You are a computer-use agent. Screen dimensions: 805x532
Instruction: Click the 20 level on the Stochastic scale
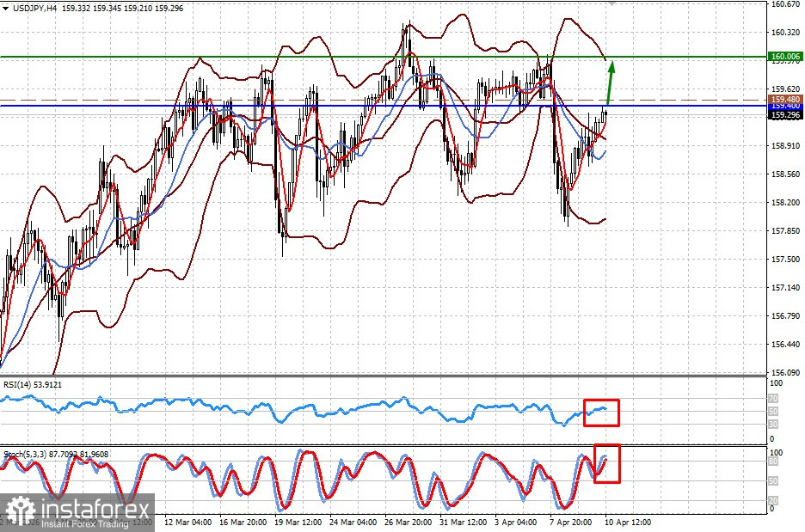[774, 501]
